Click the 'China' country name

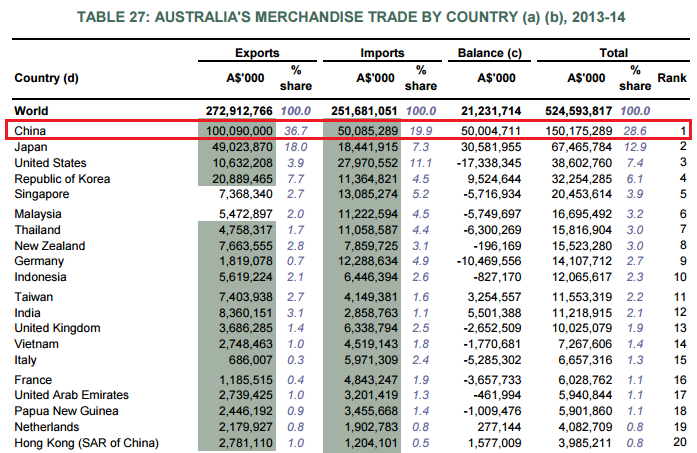tap(30, 131)
